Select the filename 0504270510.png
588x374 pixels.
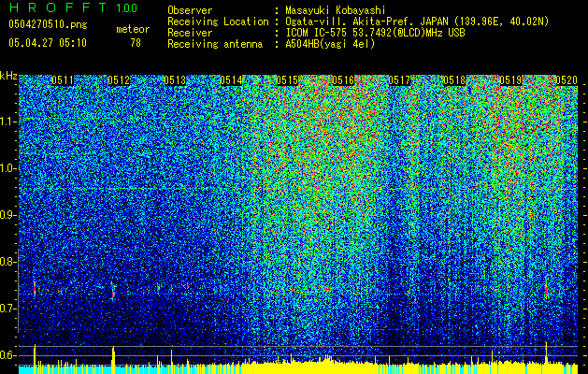tap(48, 24)
